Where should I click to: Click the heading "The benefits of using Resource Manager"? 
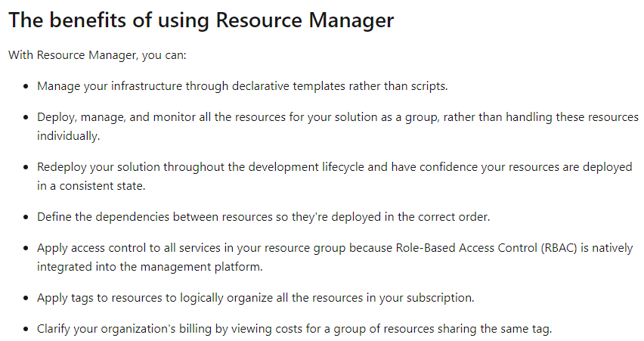point(201,20)
